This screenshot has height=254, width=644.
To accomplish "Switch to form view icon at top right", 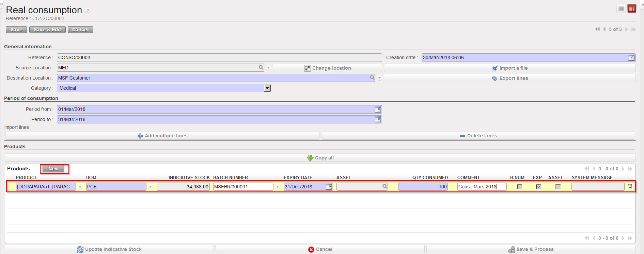I will click(632, 9).
